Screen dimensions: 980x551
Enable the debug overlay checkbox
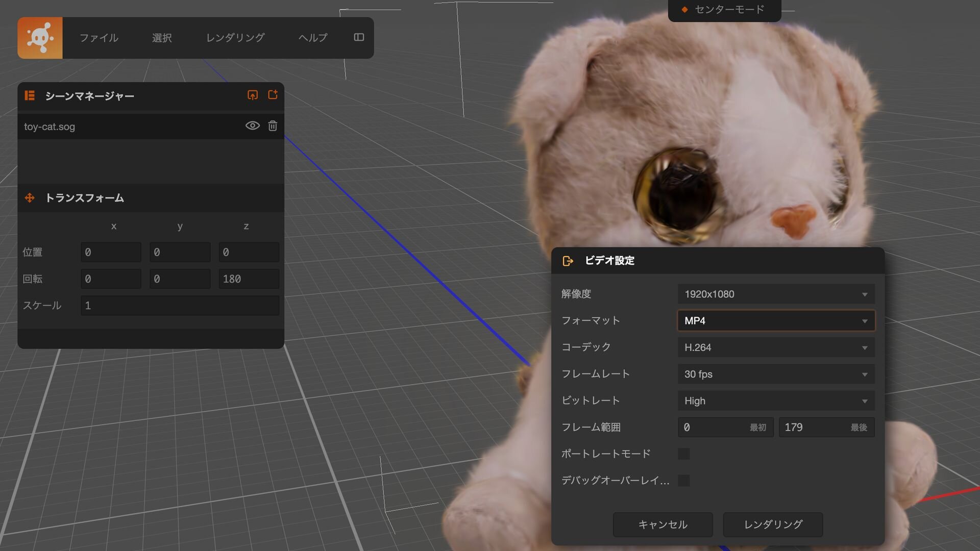(683, 480)
